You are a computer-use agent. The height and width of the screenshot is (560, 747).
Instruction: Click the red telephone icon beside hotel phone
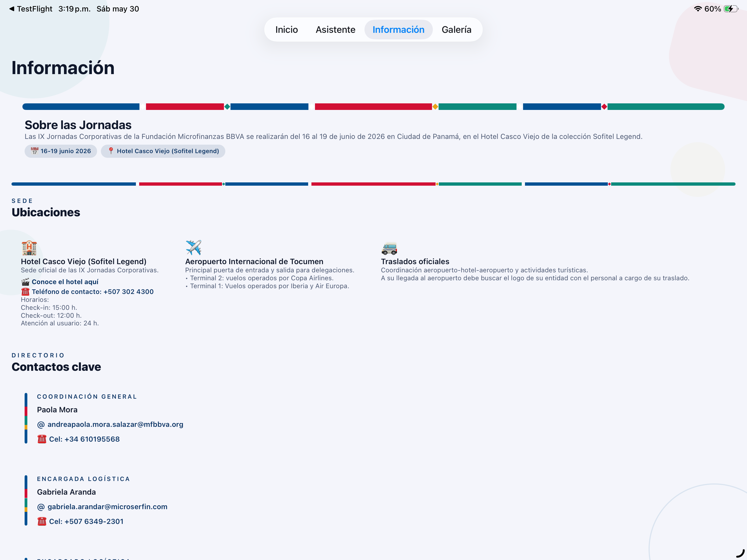25,291
